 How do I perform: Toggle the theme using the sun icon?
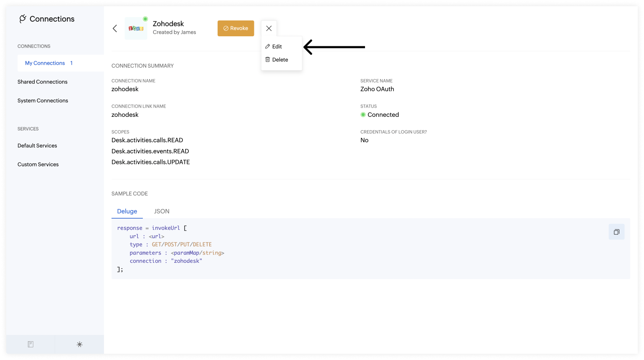tap(79, 344)
